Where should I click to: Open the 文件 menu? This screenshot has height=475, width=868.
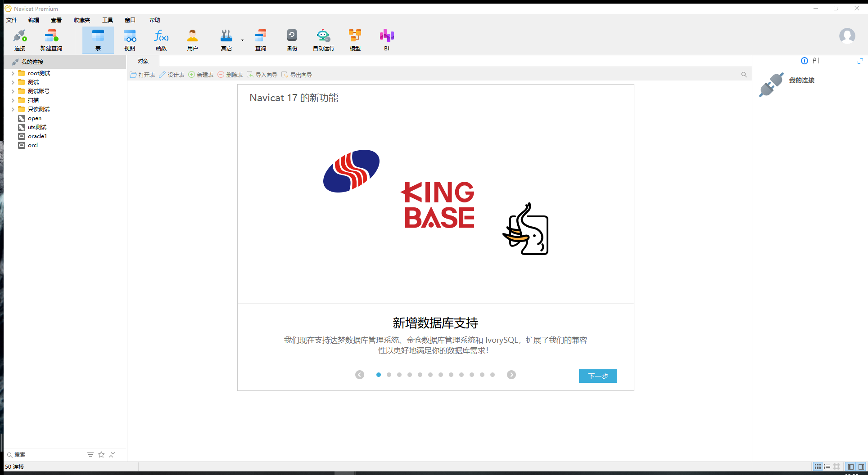[12, 20]
